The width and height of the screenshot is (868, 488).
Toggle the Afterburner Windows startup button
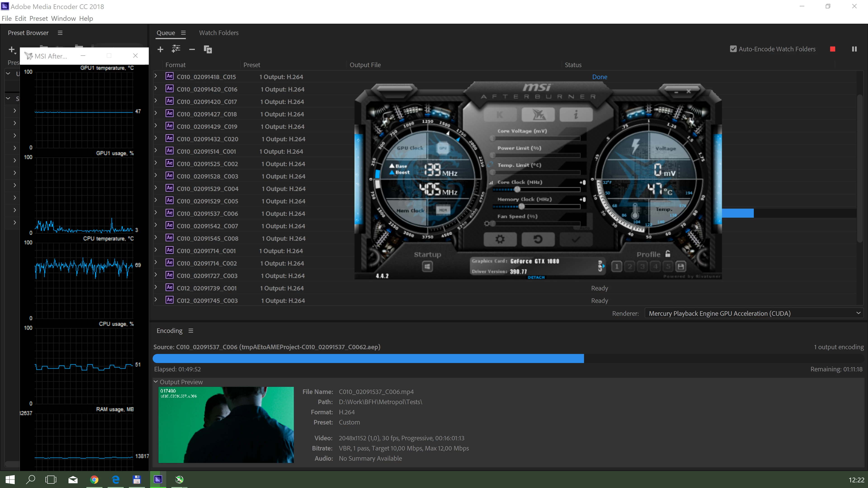(427, 267)
